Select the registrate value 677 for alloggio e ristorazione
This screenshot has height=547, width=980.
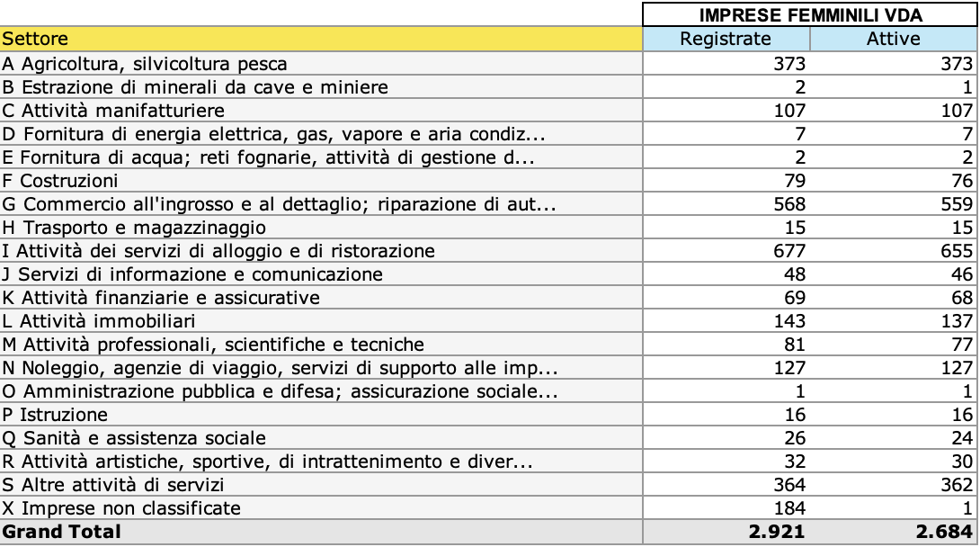(788, 251)
